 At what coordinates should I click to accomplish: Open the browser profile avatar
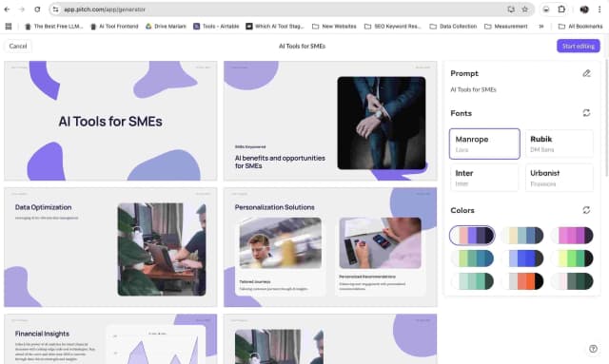coord(584,10)
